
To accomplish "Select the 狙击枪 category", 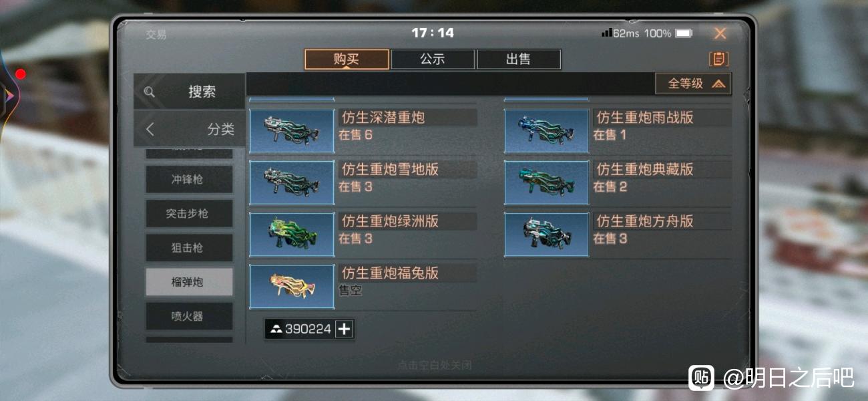I will click(190, 248).
